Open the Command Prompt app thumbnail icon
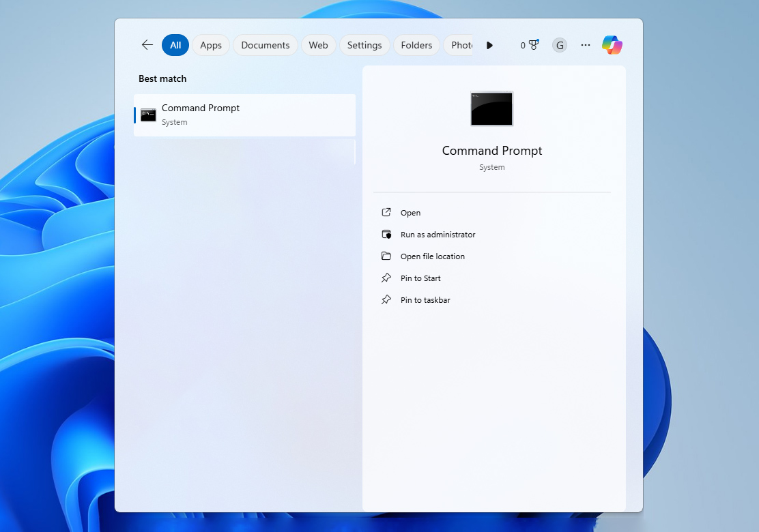This screenshot has height=532, width=759. click(491, 108)
